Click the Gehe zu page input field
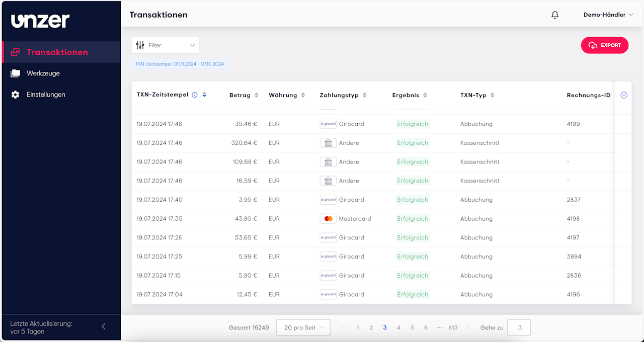The height and width of the screenshot is (342, 644). (x=519, y=327)
